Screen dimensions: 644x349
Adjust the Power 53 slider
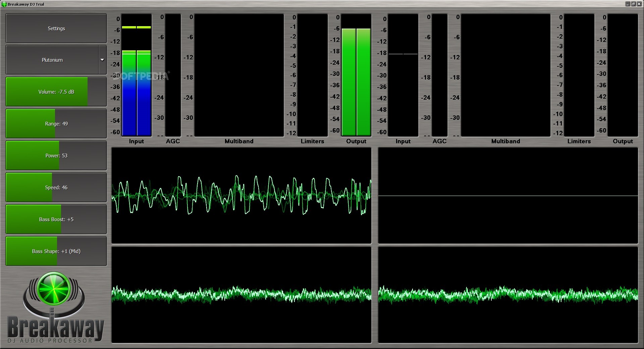coord(56,156)
